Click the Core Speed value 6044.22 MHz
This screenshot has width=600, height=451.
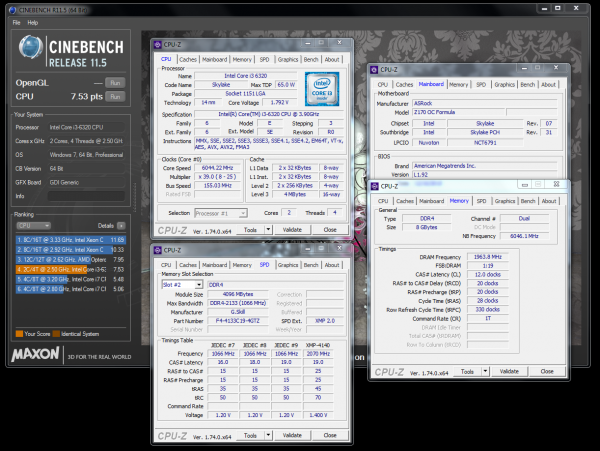pyautogui.click(x=217, y=168)
